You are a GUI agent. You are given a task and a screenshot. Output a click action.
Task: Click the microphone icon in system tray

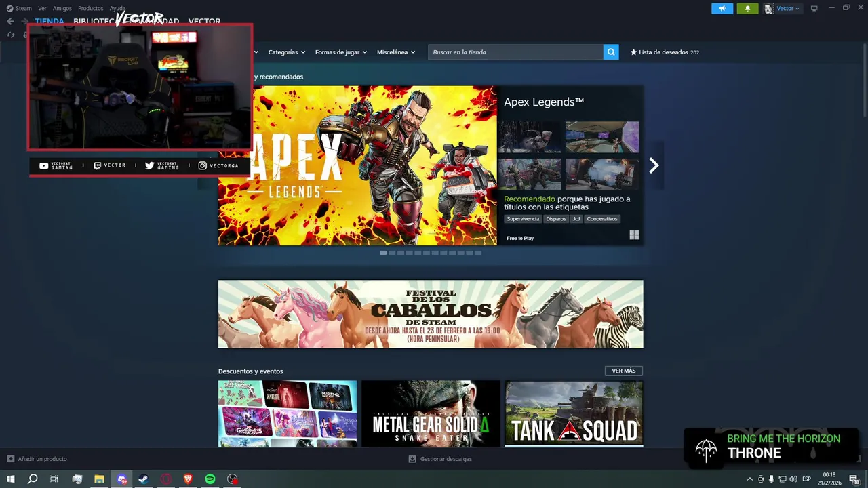pos(771,479)
